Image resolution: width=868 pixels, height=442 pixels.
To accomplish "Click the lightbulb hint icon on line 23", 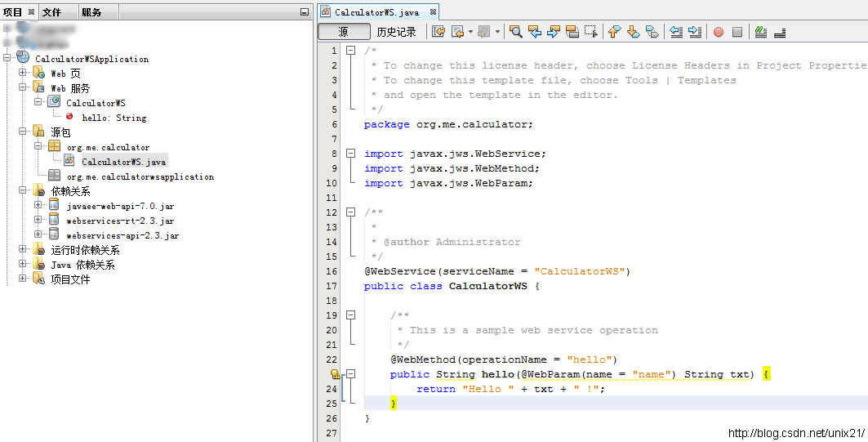I will [335, 374].
